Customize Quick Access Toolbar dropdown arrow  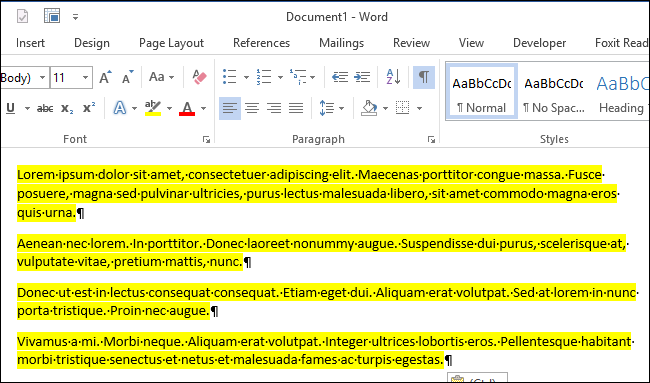click(x=75, y=17)
